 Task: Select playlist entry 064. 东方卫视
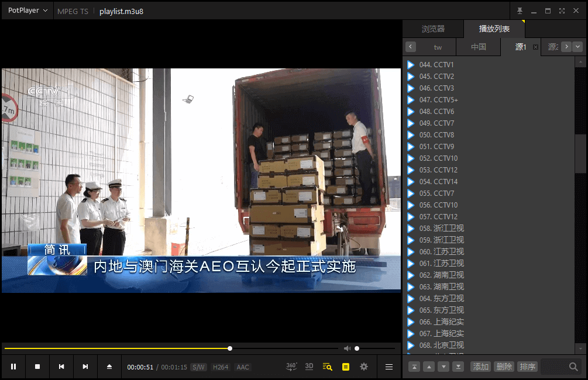[x=489, y=299]
